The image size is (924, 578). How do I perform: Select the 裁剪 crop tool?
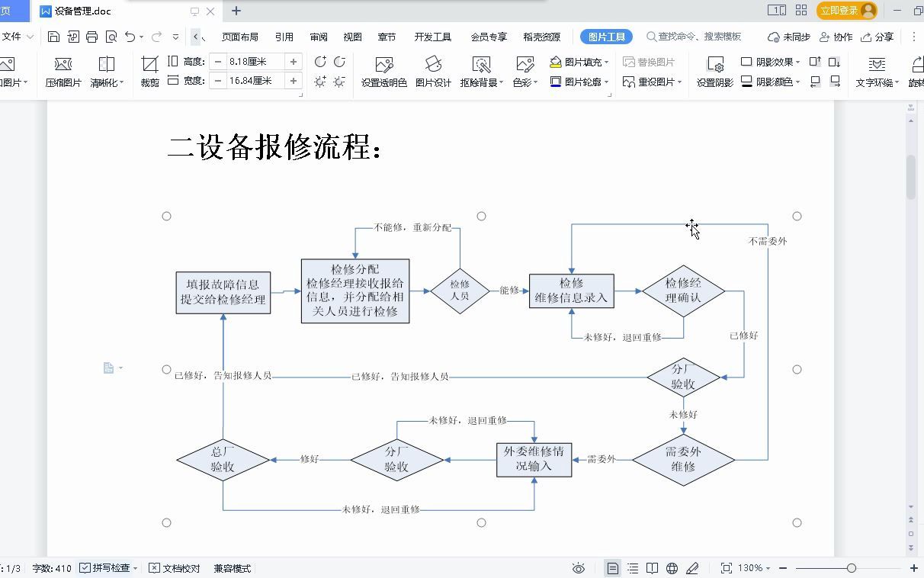click(x=150, y=72)
